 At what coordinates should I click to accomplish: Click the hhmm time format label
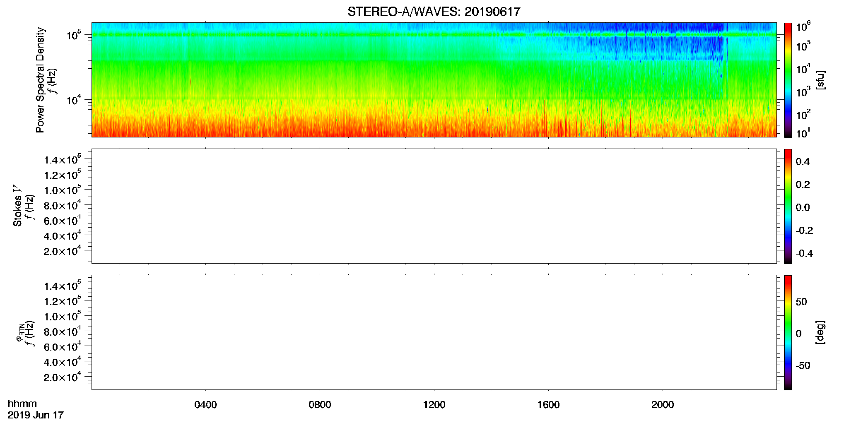pos(22,404)
